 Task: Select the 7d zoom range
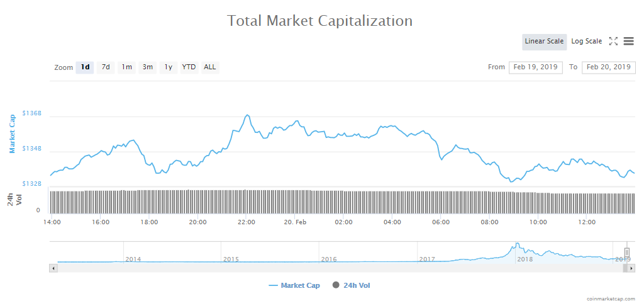tap(106, 67)
